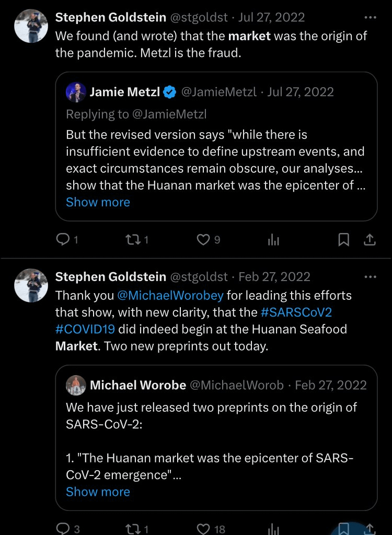
Task: Like the tweet with 9 likes
Action: (x=203, y=240)
